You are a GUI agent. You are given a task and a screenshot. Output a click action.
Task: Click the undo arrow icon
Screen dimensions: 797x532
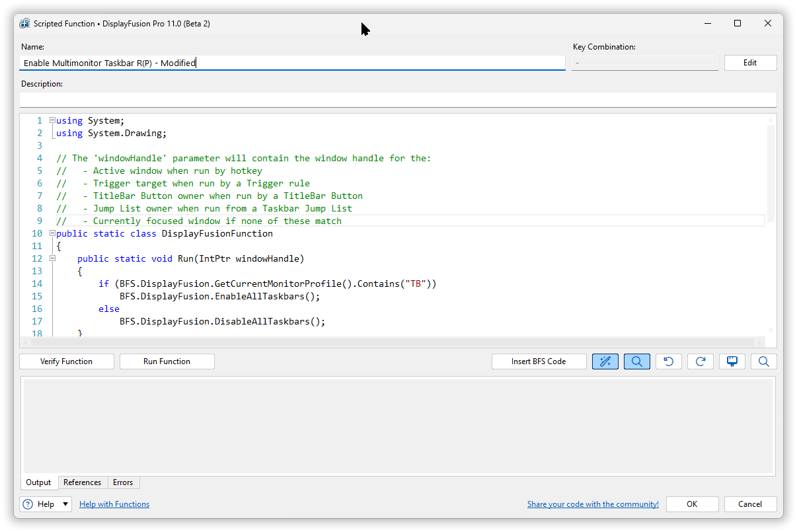pos(669,361)
